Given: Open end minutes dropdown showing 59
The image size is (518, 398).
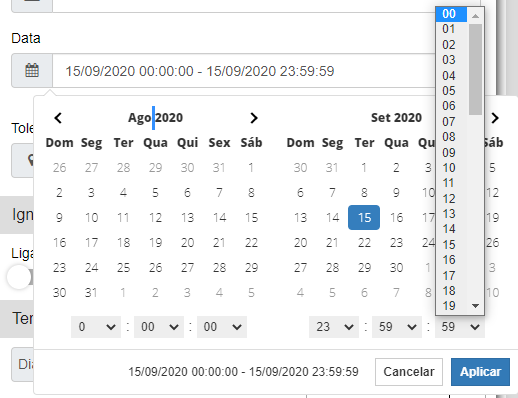Looking at the screenshot, I should [397, 327].
